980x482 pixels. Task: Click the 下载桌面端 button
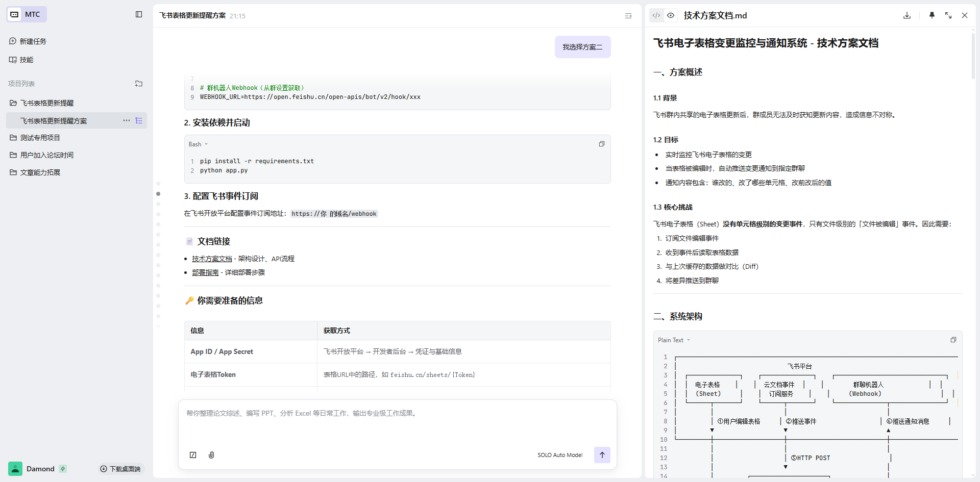point(120,469)
